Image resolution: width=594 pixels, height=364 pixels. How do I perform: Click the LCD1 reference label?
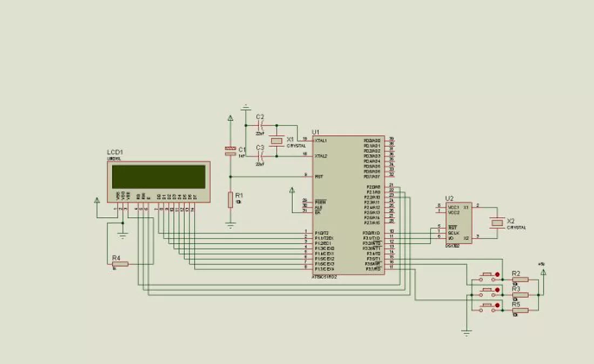(x=115, y=153)
